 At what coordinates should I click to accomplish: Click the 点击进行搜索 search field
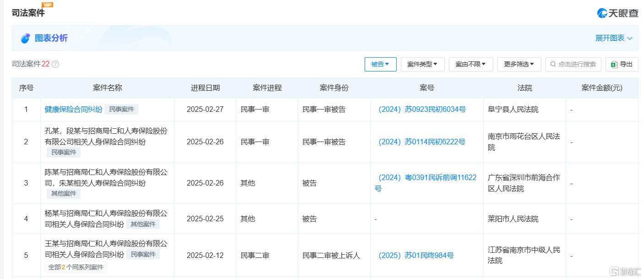point(573,64)
